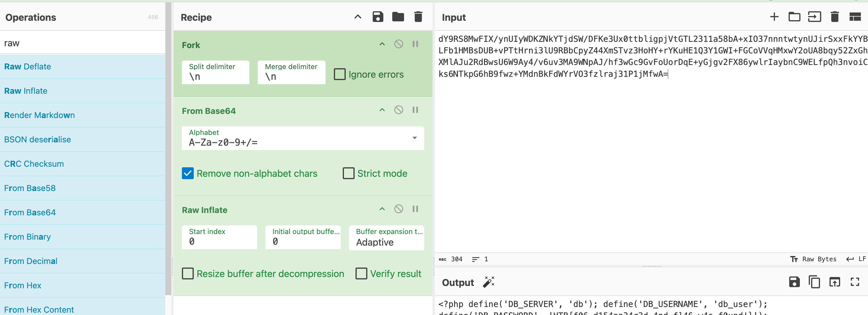Screen dimensions: 868x315
Task: Collapse recipe options with top chevron
Action: tap(358, 17)
